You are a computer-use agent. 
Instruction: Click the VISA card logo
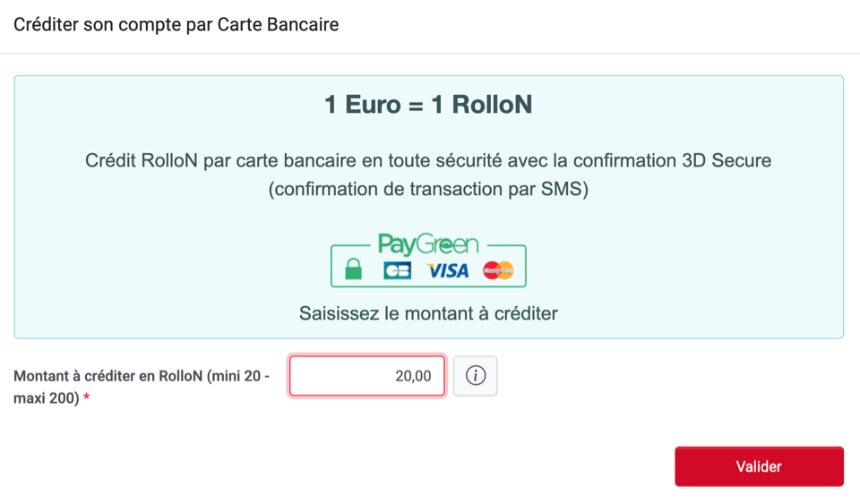click(x=448, y=270)
